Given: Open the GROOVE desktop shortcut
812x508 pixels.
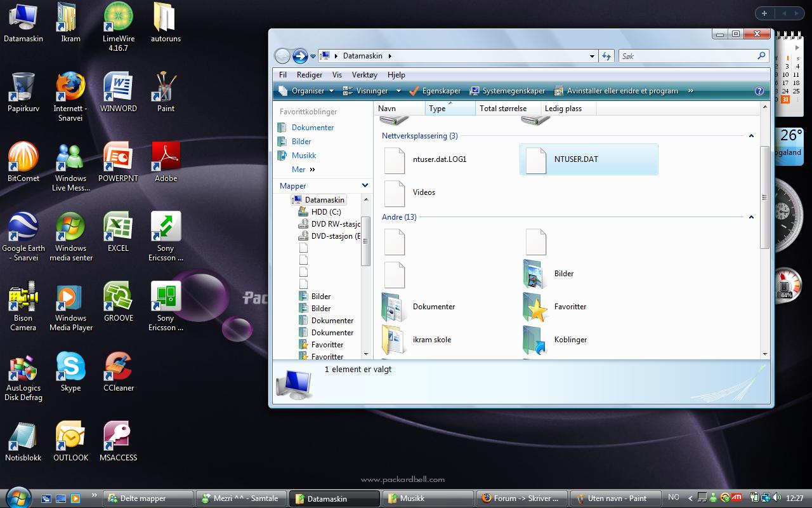Looking at the screenshot, I should [x=118, y=302].
